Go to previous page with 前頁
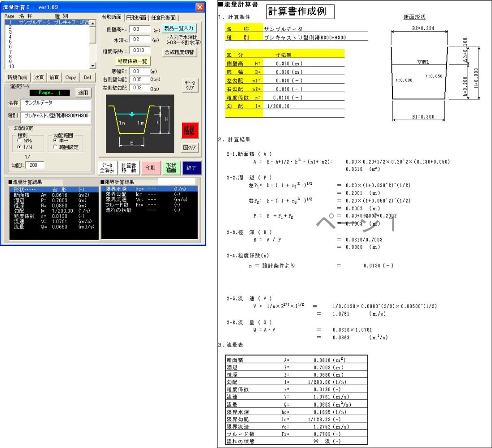 [x=54, y=78]
